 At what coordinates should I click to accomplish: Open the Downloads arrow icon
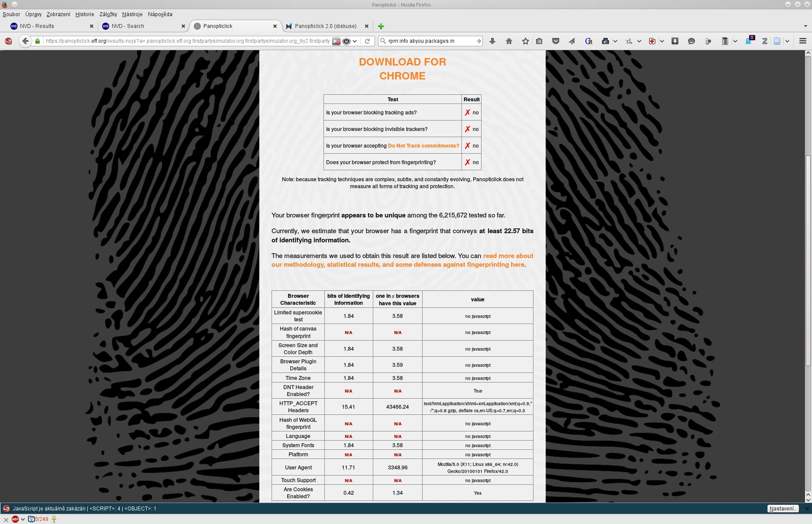click(492, 41)
